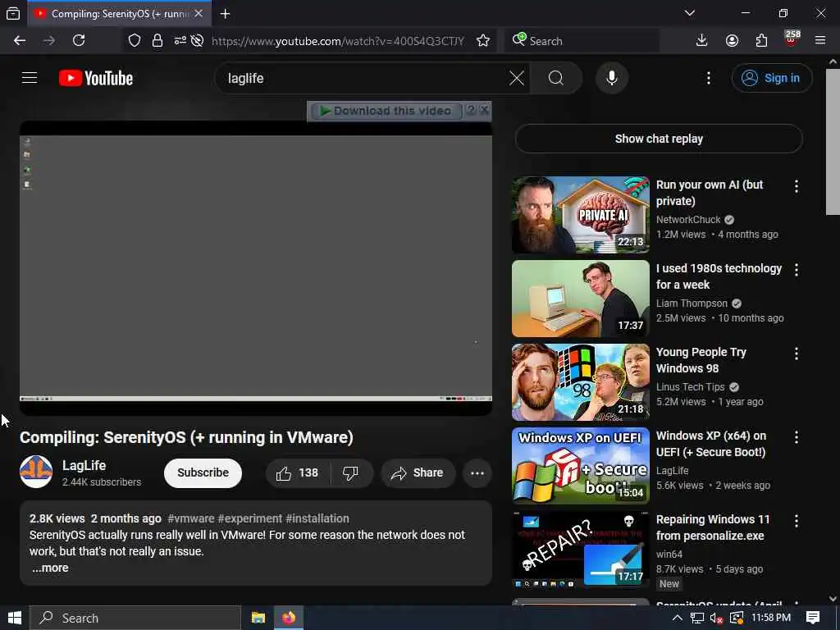
Task: Open tracking protection shield icon
Action: (x=135, y=41)
